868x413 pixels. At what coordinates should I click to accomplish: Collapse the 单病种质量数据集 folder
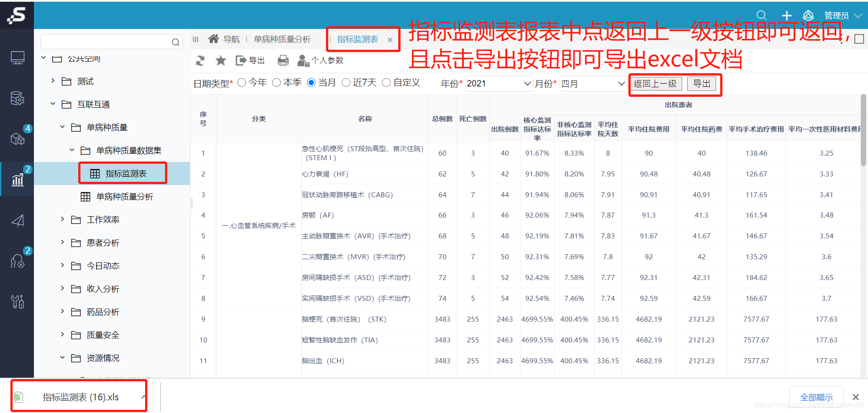tap(72, 150)
